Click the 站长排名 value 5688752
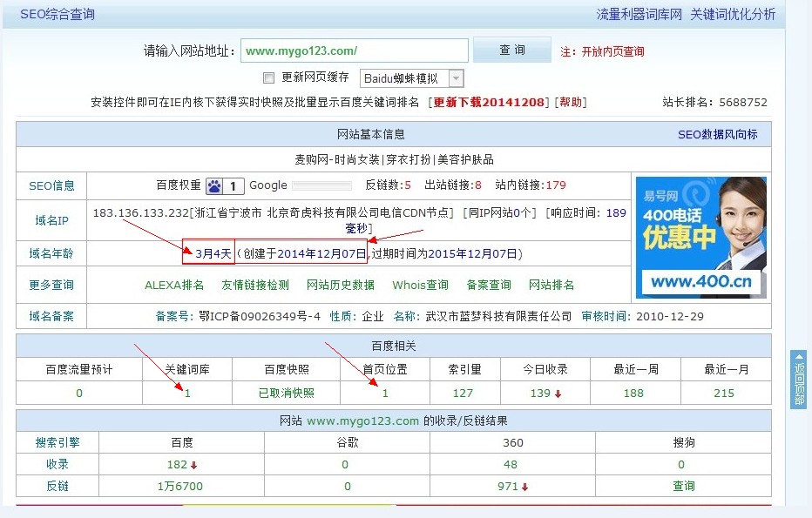 (x=743, y=102)
